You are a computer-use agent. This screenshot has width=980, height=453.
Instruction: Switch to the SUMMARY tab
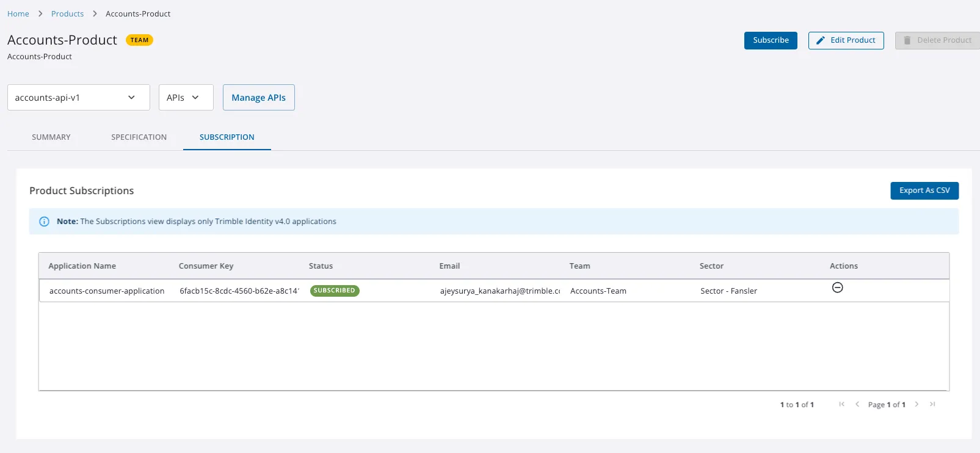coord(51,137)
